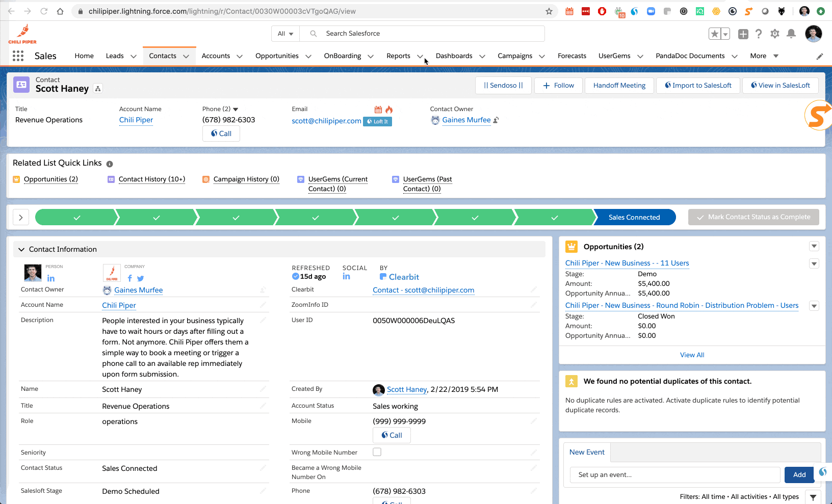Open the Chili Piper account name link
Screen dimensions: 832x504
coord(136,120)
